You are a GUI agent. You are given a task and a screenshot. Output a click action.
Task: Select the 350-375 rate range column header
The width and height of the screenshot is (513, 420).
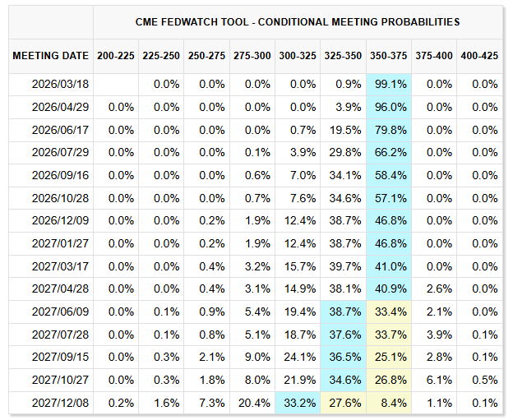click(x=389, y=56)
